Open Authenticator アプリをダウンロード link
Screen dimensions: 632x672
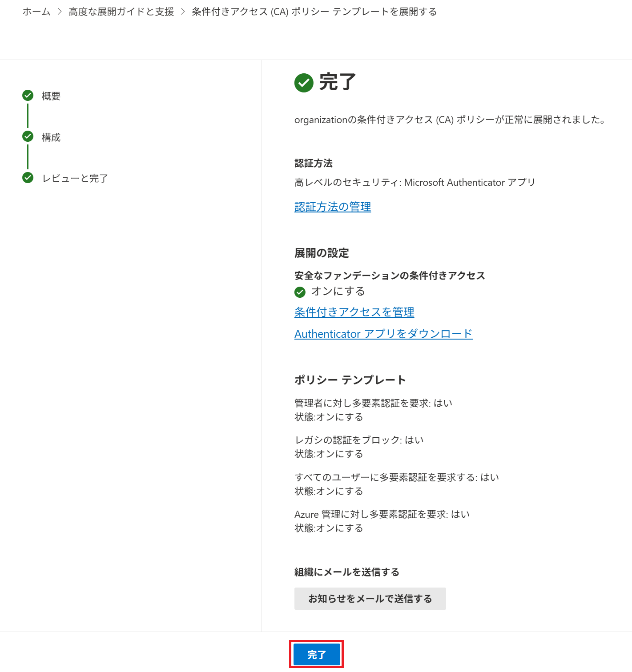tap(383, 334)
